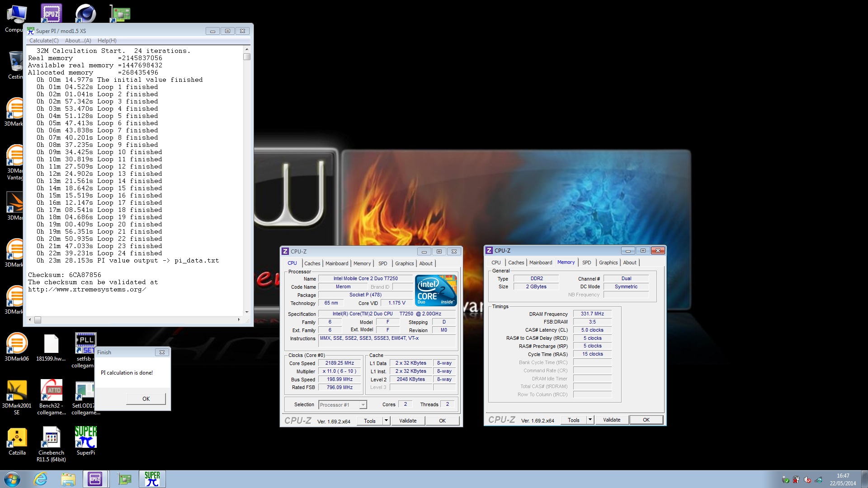Select SPD tab in right CPU-Z window
The width and height of the screenshot is (868, 488).
click(x=586, y=263)
